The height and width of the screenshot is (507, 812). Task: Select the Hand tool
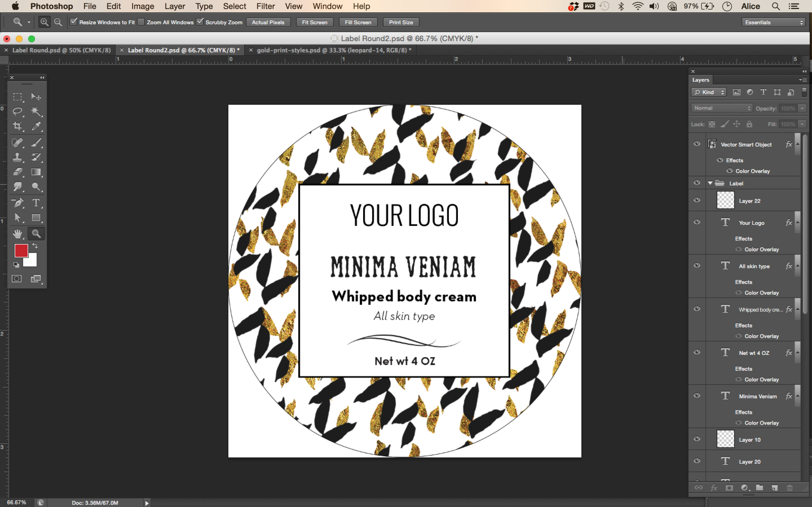(x=17, y=234)
